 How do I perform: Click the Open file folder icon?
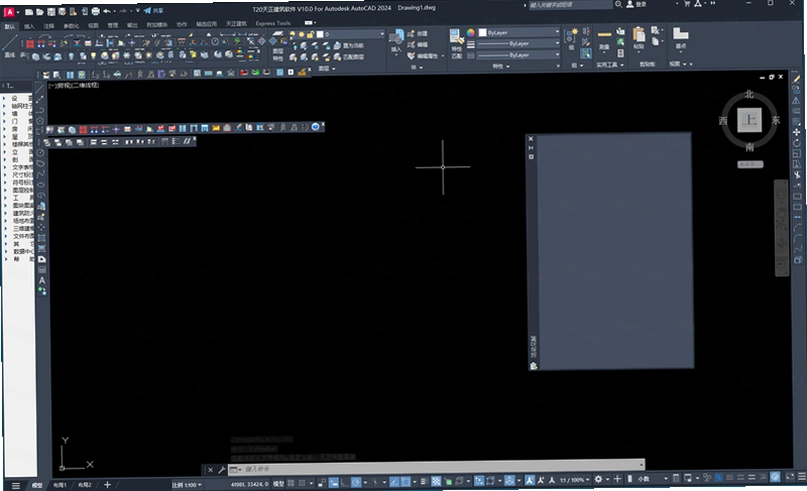tap(40, 11)
